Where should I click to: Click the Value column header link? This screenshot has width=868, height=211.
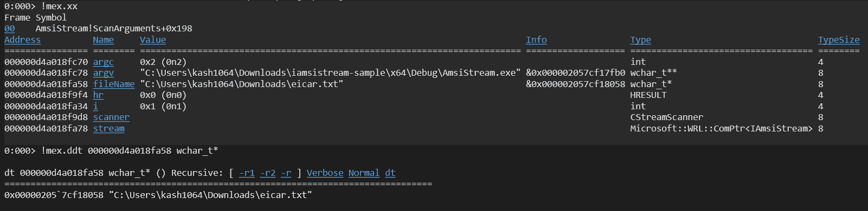click(153, 40)
